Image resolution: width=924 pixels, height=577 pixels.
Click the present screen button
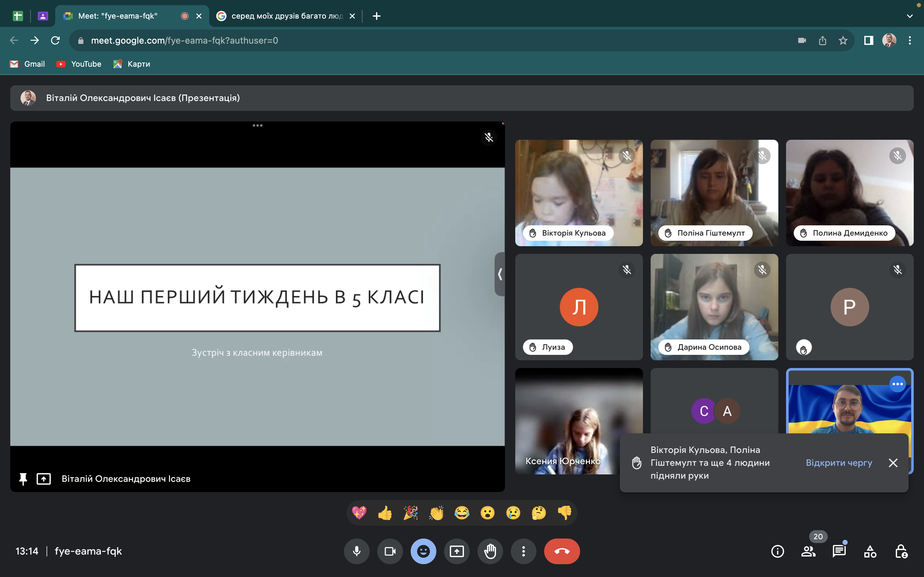coord(457,551)
